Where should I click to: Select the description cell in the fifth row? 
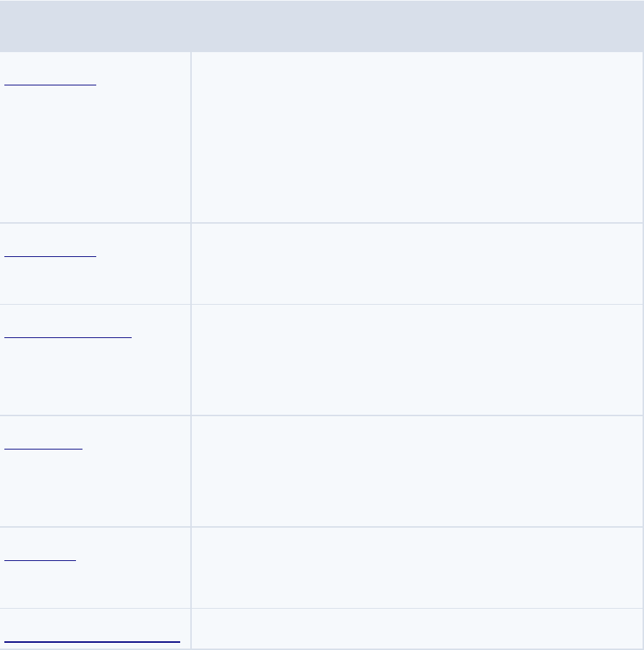tap(417, 567)
